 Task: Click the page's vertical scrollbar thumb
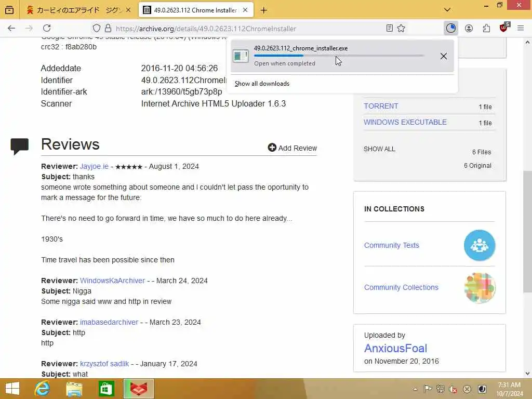[527, 231]
